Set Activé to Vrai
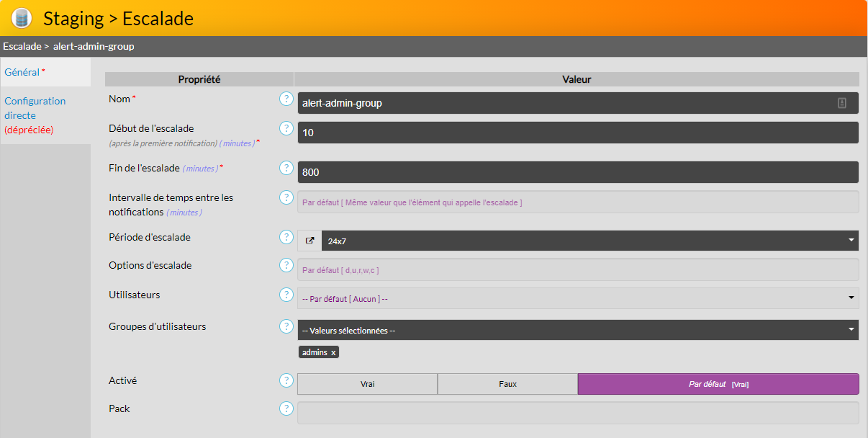868x438 pixels. point(367,384)
